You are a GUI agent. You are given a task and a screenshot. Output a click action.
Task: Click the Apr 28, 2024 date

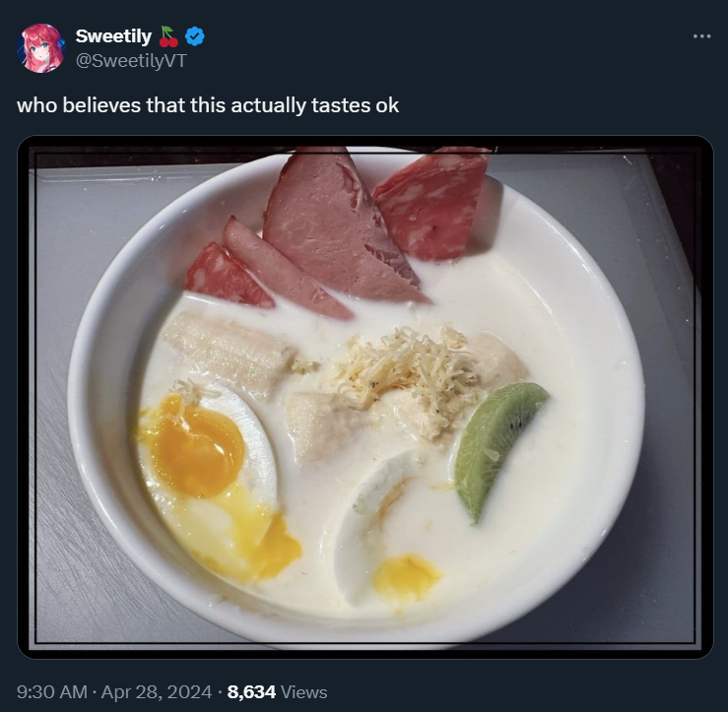tap(157, 692)
